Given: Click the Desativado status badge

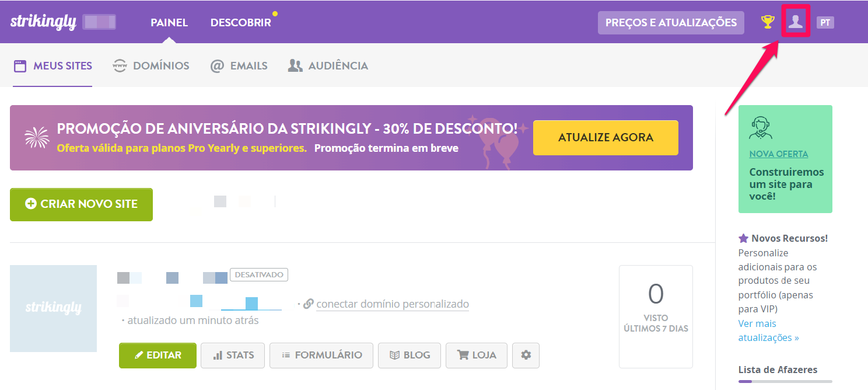Looking at the screenshot, I should pos(259,274).
